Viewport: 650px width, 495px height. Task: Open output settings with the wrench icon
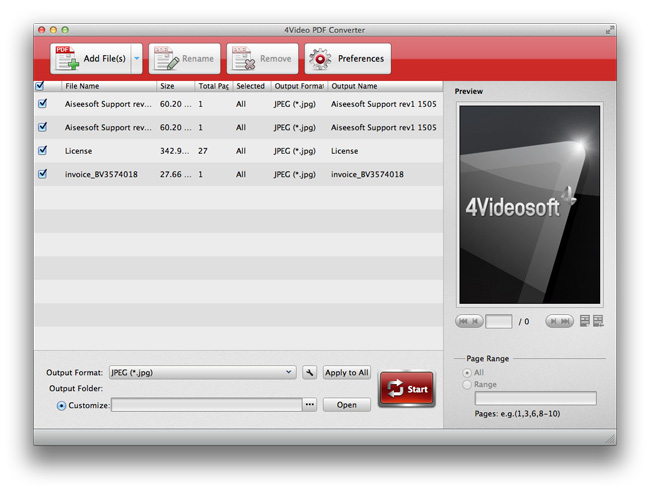point(309,372)
